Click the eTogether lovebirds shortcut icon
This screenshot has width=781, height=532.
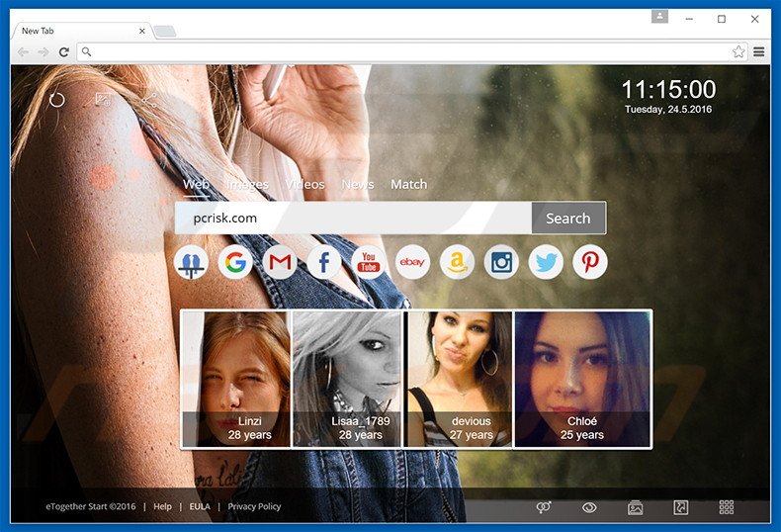pyautogui.click(x=191, y=262)
